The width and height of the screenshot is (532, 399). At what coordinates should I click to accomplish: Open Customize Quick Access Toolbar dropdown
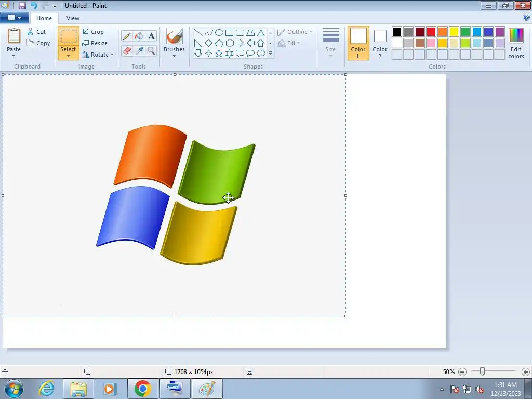pyautogui.click(x=55, y=6)
